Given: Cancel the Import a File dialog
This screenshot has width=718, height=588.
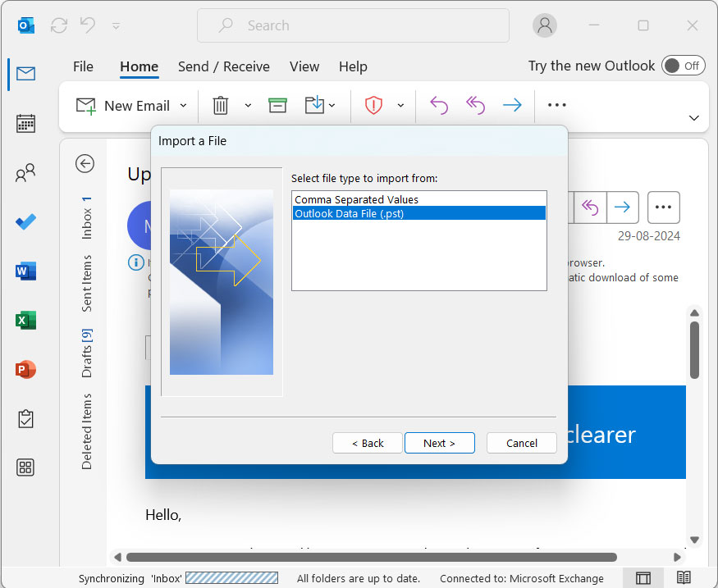Looking at the screenshot, I should 521,443.
